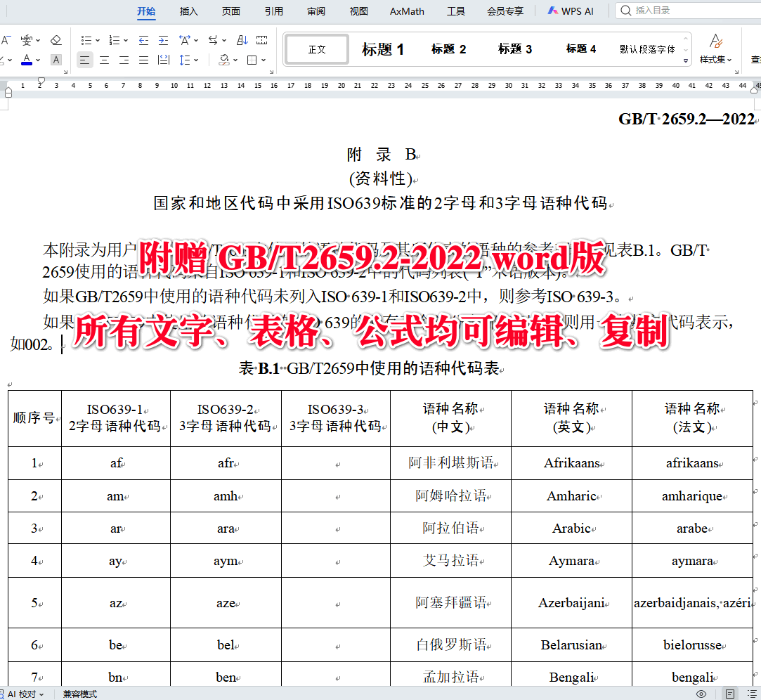Switch to outline view in status bar
This screenshot has width=761, height=700.
point(753,693)
